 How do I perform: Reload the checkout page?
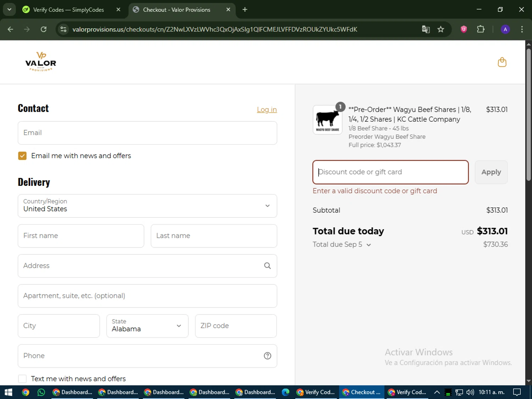click(x=44, y=29)
